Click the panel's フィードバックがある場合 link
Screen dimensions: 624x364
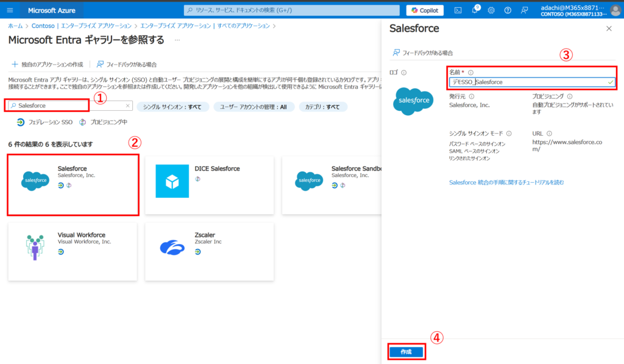pos(423,53)
